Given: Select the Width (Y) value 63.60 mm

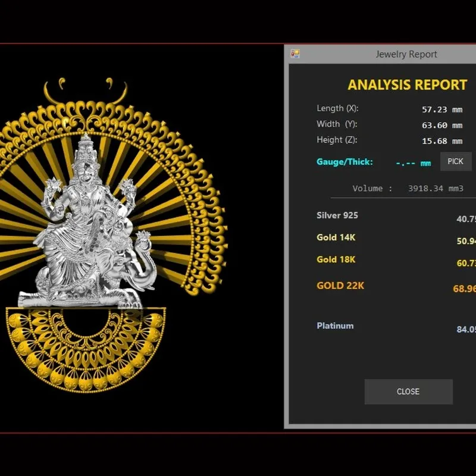Looking at the screenshot, I should [442, 126].
